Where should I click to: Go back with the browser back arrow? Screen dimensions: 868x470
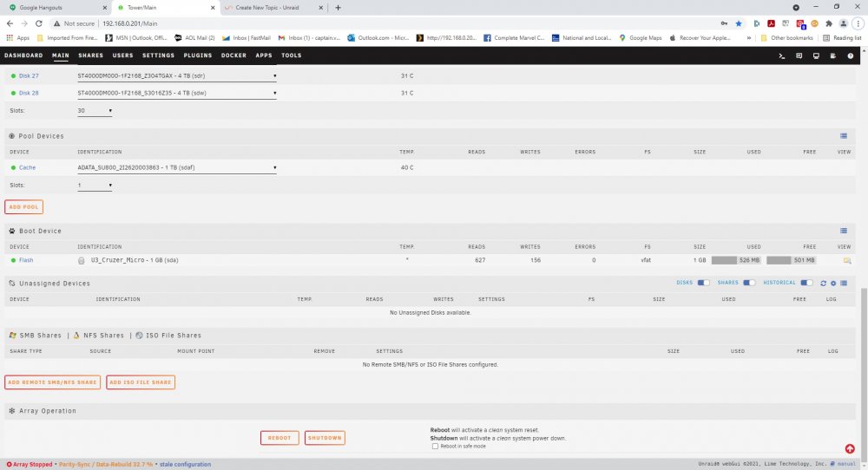[10, 23]
